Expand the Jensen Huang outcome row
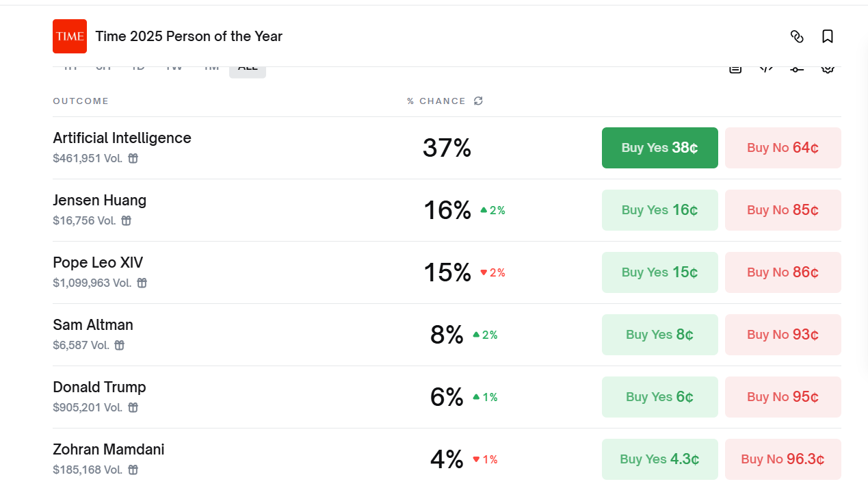This screenshot has height=486, width=868. point(100,201)
